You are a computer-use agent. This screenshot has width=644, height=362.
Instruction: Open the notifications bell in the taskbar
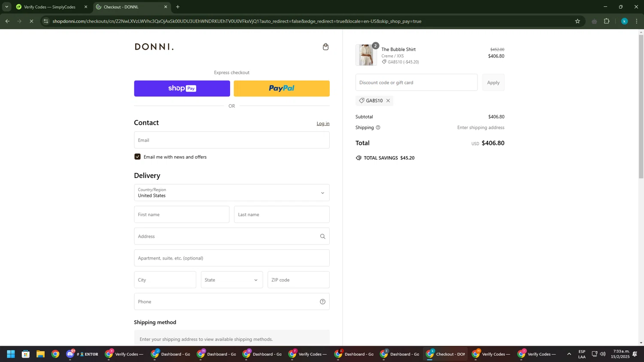pyautogui.click(x=635, y=354)
